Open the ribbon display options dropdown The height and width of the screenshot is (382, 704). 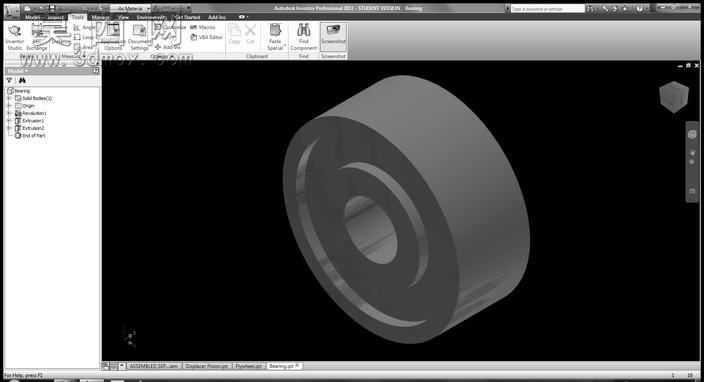(x=242, y=17)
